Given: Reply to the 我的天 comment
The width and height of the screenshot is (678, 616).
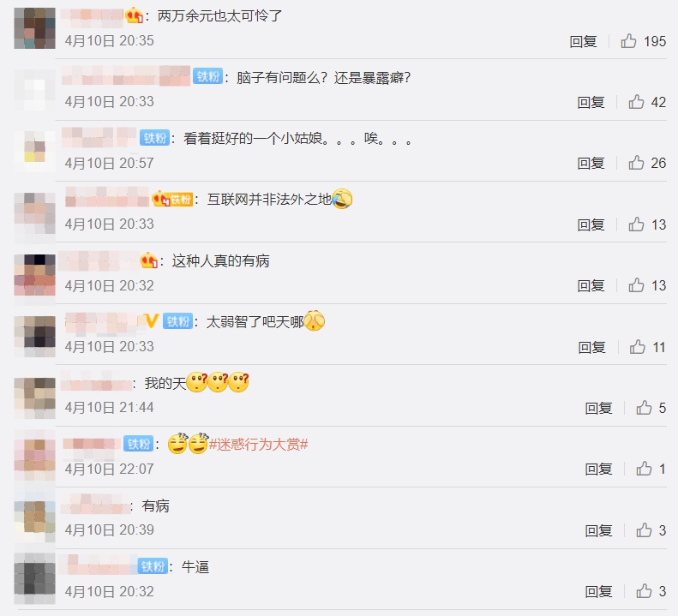Looking at the screenshot, I should tap(598, 408).
